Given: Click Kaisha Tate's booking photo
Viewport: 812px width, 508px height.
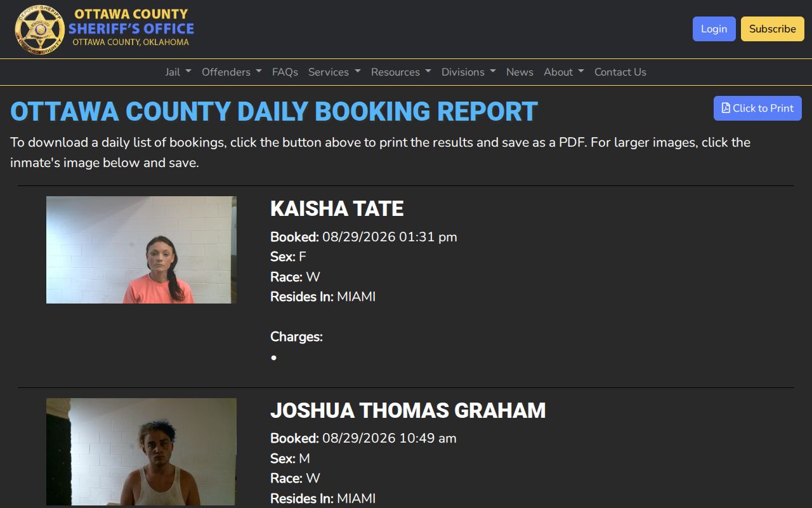Looking at the screenshot, I should pyautogui.click(x=141, y=250).
